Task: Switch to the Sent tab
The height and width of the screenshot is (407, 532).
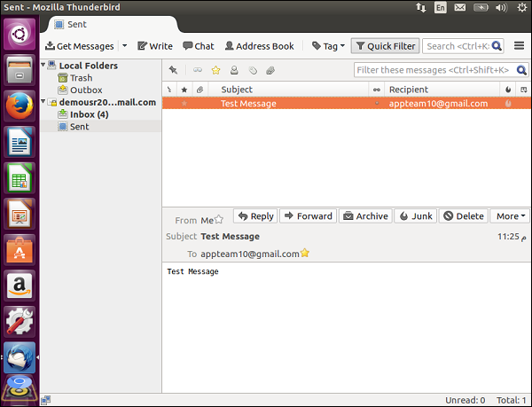Action: point(77,25)
